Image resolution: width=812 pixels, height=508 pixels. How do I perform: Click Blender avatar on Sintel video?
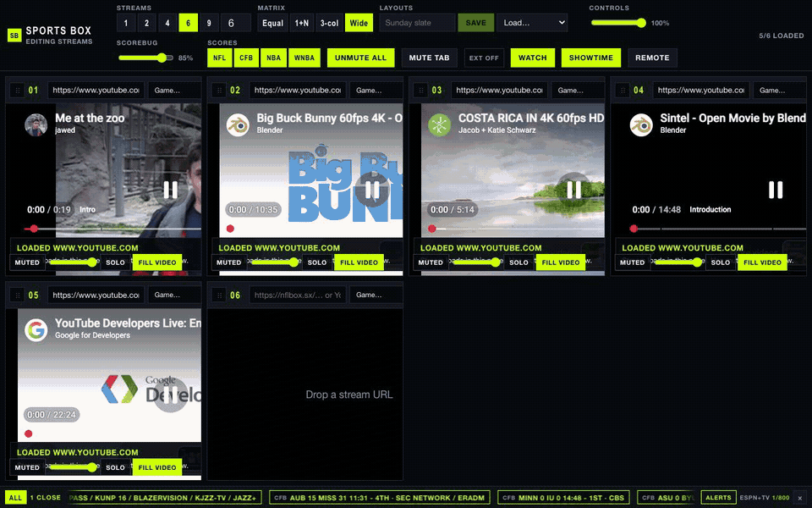click(x=640, y=125)
